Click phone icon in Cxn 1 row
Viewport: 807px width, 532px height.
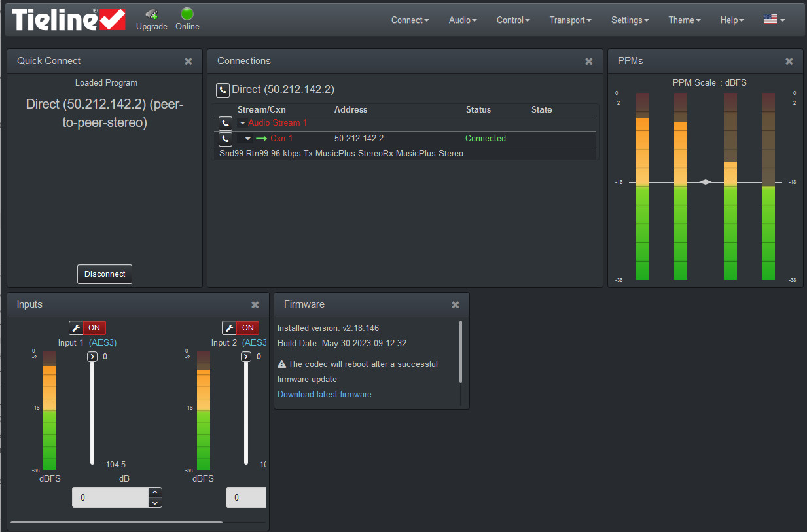click(x=225, y=139)
